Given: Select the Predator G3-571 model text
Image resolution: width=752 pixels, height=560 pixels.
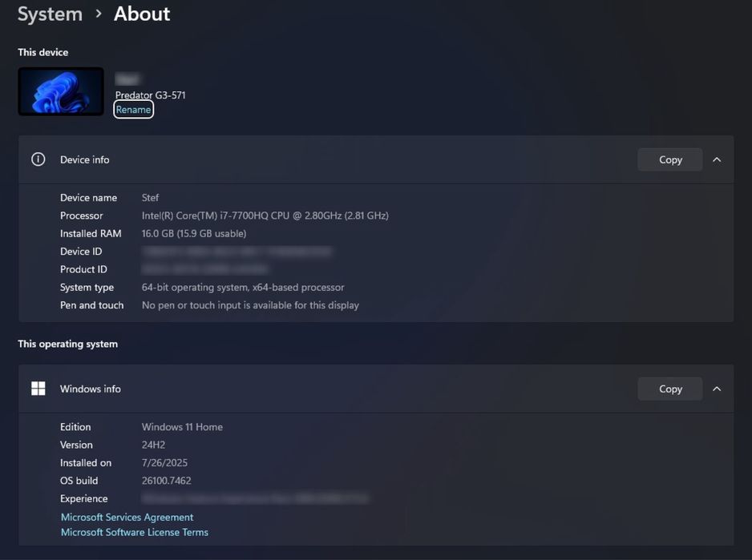Looking at the screenshot, I should tap(150, 95).
